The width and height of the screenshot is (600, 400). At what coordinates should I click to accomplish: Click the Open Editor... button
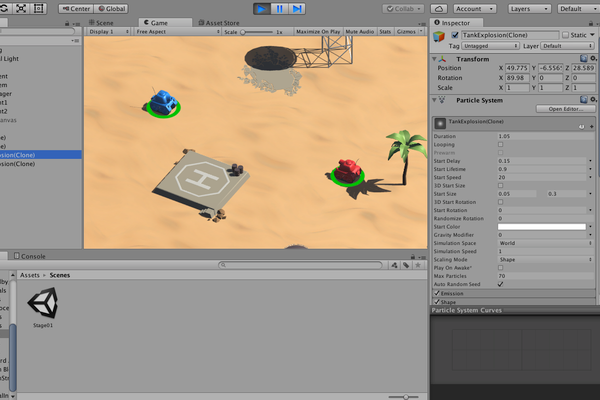click(566, 109)
